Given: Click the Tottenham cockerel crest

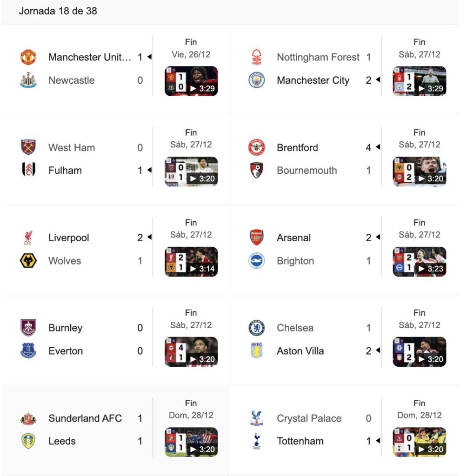Looking at the screenshot, I should pyautogui.click(x=256, y=441).
